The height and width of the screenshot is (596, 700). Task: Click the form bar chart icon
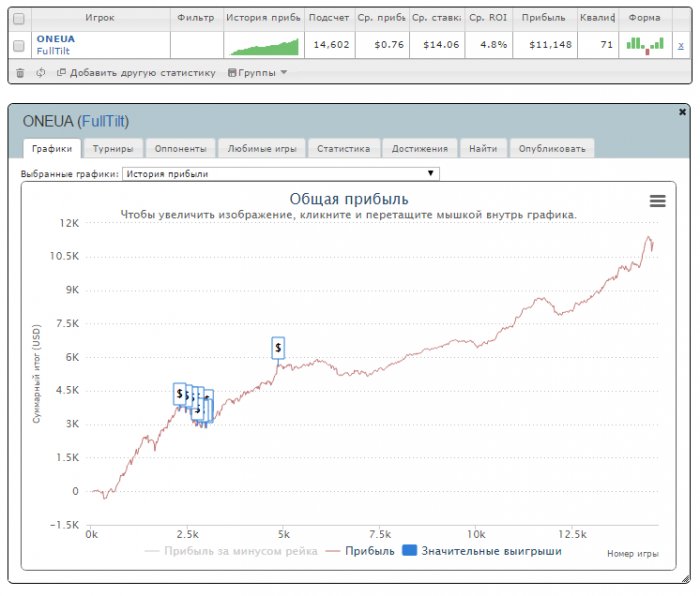point(645,45)
